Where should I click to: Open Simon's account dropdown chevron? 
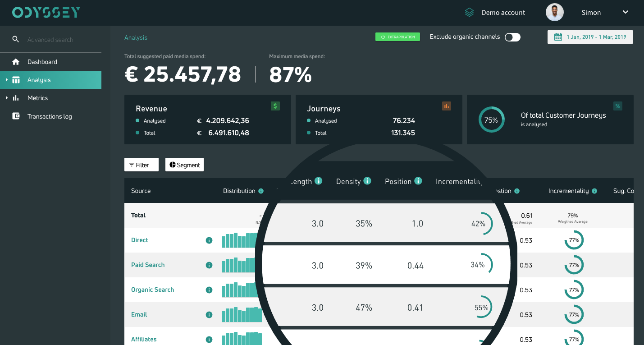click(x=625, y=12)
